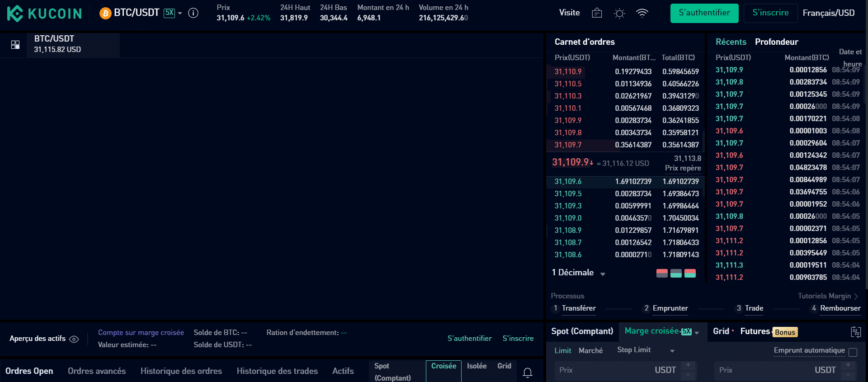
Task: Open the Stop Limit dropdown
Action: click(646, 350)
